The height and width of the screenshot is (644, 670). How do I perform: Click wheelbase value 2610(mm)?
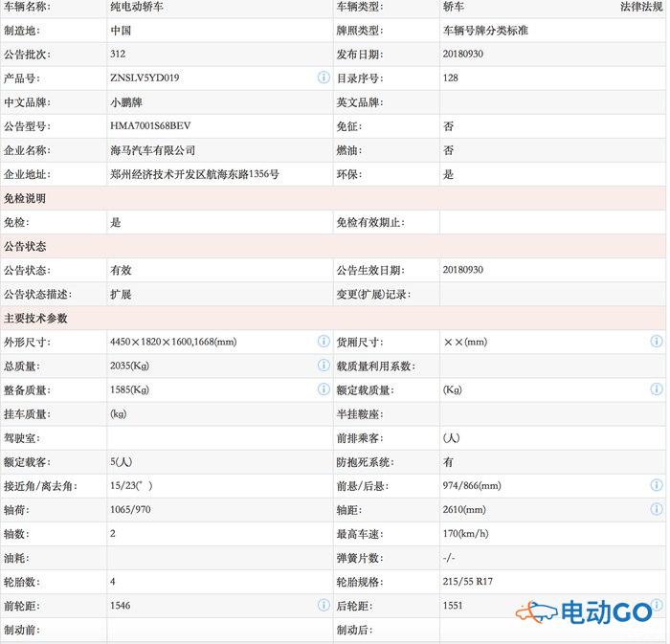[x=464, y=509]
